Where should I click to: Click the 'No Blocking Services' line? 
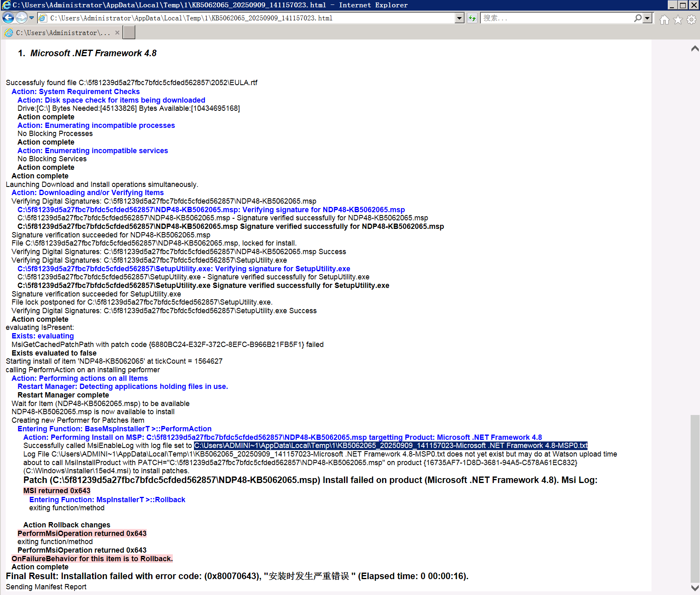tap(52, 159)
